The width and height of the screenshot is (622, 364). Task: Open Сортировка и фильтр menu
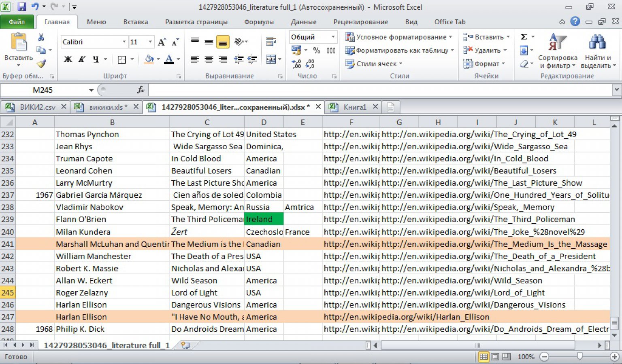(x=558, y=51)
